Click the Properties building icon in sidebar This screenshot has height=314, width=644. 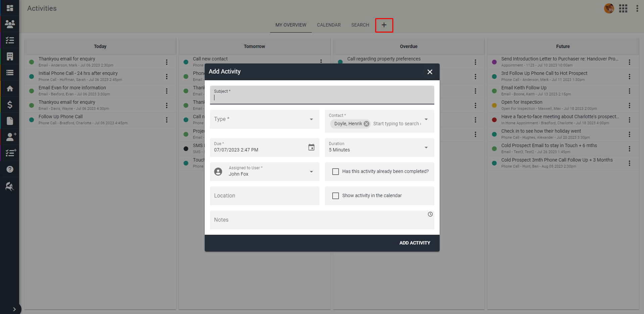pyautogui.click(x=9, y=56)
